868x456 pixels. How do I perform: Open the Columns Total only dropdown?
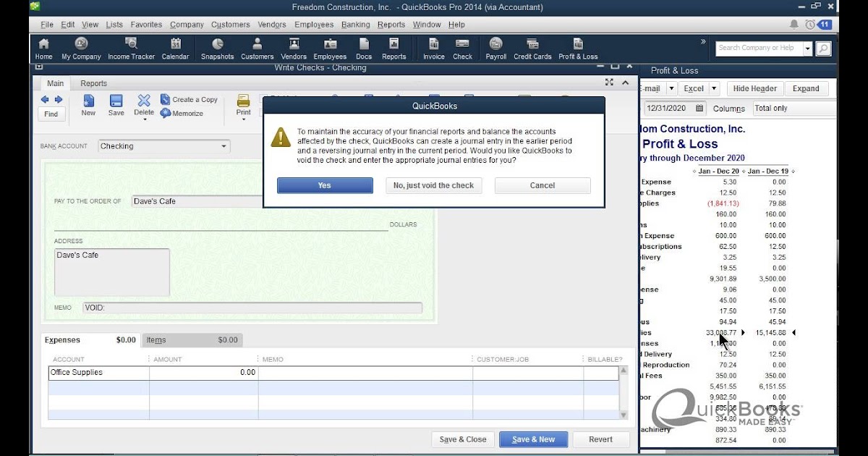[x=793, y=109]
